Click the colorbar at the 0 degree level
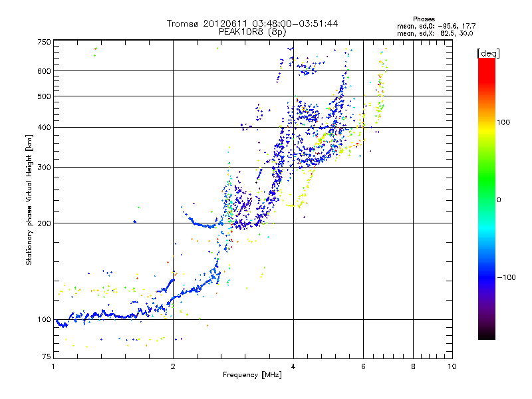532x399 pixels. tap(487, 199)
